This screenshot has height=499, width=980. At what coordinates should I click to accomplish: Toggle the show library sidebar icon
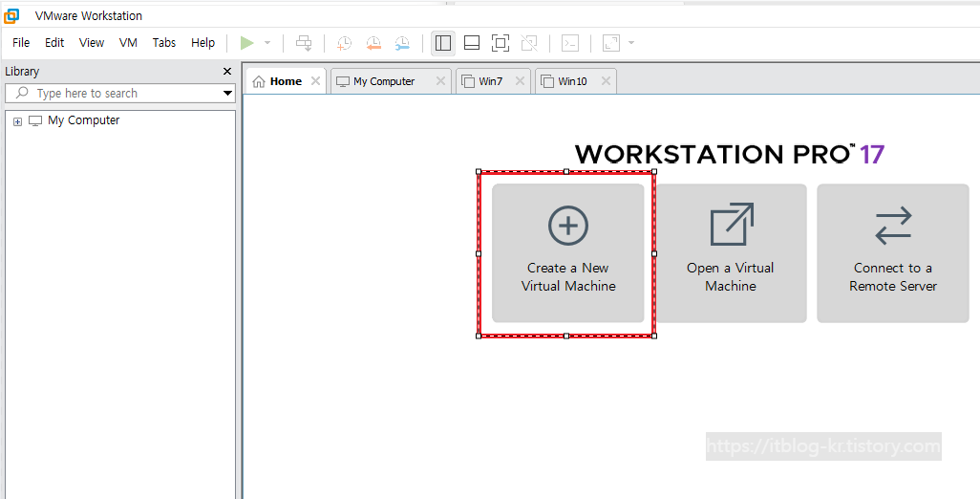(443, 43)
